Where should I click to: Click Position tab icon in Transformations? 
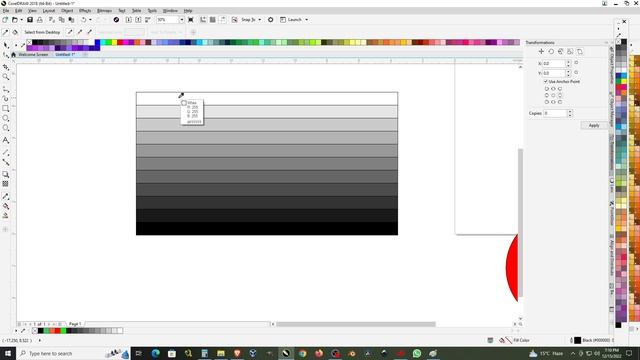541,51
